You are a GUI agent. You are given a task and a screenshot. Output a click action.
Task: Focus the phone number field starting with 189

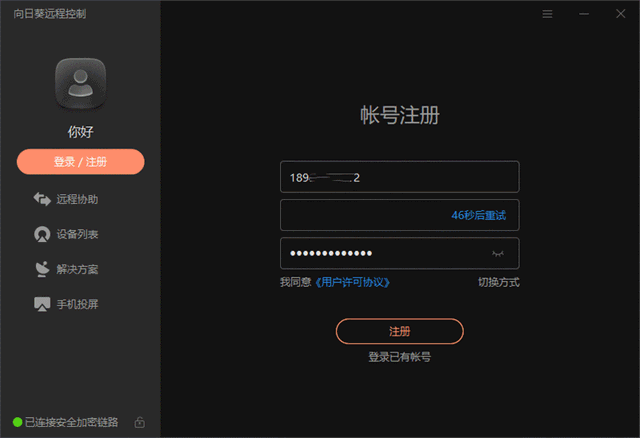click(x=400, y=177)
